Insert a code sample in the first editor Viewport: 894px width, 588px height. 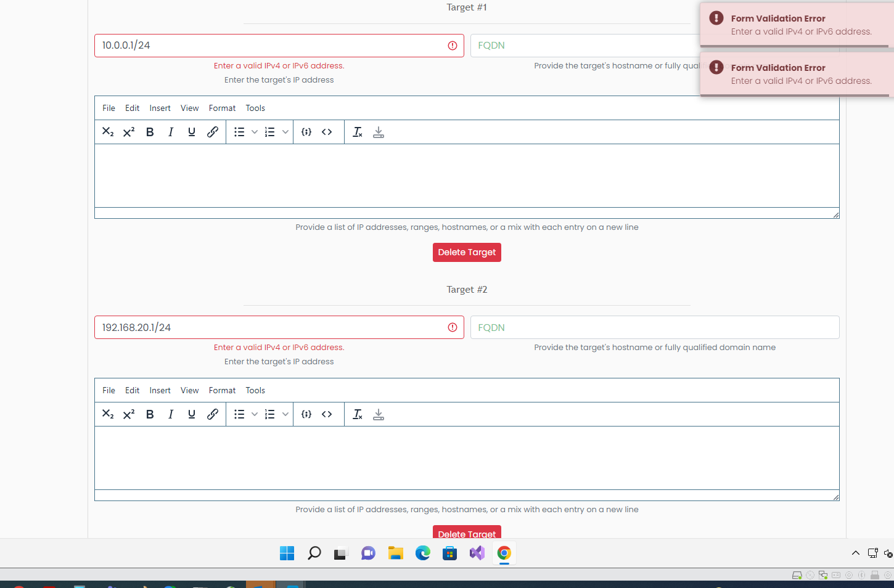(x=306, y=131)
